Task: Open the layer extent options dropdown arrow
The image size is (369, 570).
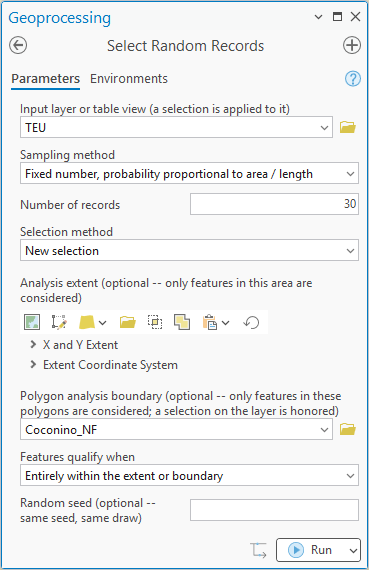Action: point(103,322)
